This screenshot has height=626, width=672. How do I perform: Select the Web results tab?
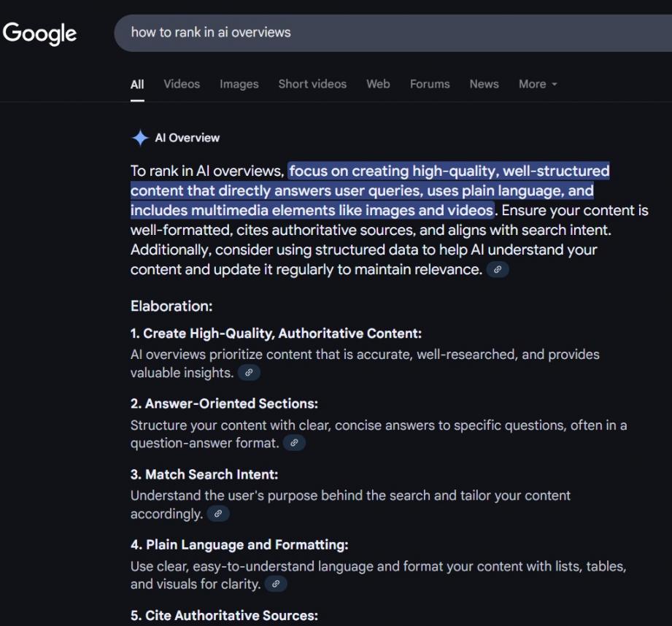click(x=378, y=84)
